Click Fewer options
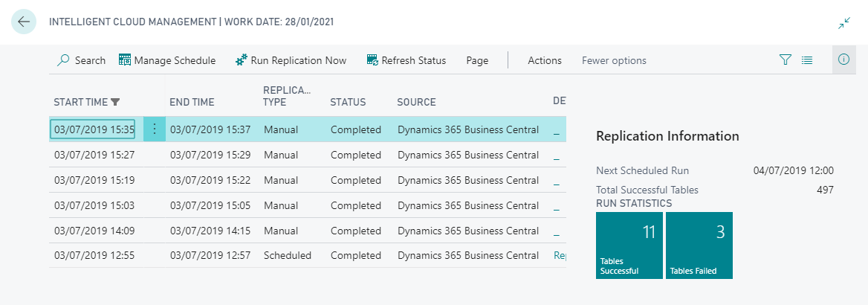Viewport: 868px width, 305px height. coord(614,60)
